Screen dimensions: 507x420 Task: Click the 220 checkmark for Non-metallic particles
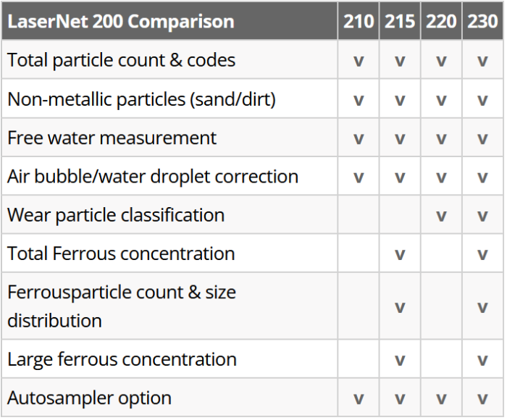[x=441, y=100]
